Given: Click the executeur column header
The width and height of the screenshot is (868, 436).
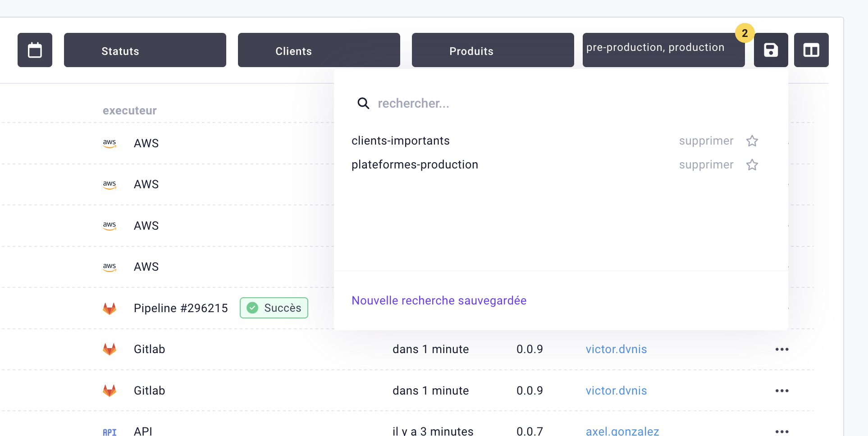Looking at the screenshot, I should (130, 110).
